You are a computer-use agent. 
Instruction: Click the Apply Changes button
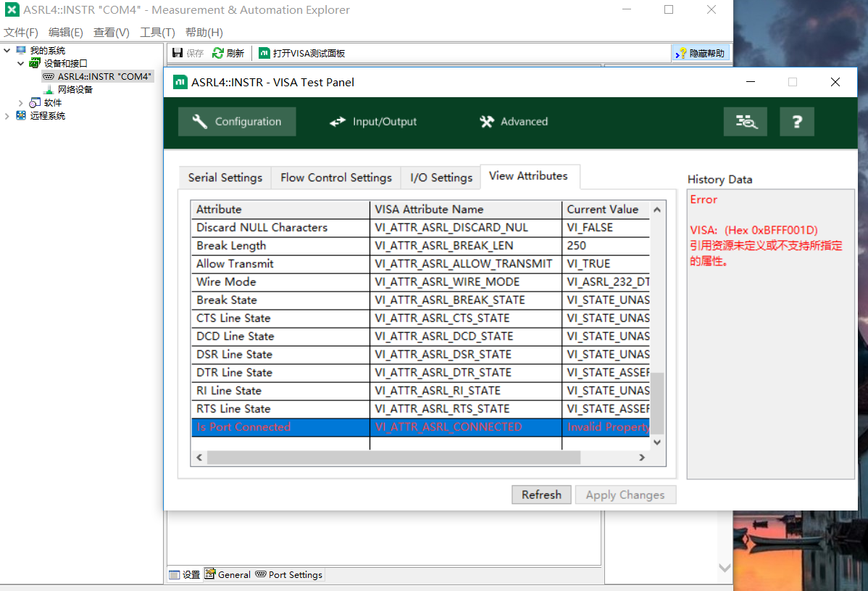[x=625, y=495]
